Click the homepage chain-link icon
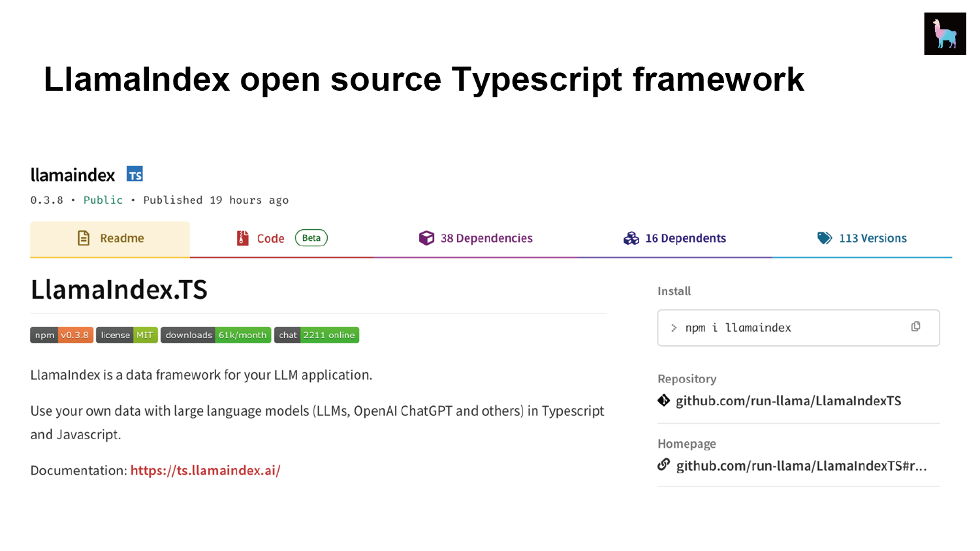Image resolution: width=980 pixels, height=551 pixels. (x=664, y=465)
